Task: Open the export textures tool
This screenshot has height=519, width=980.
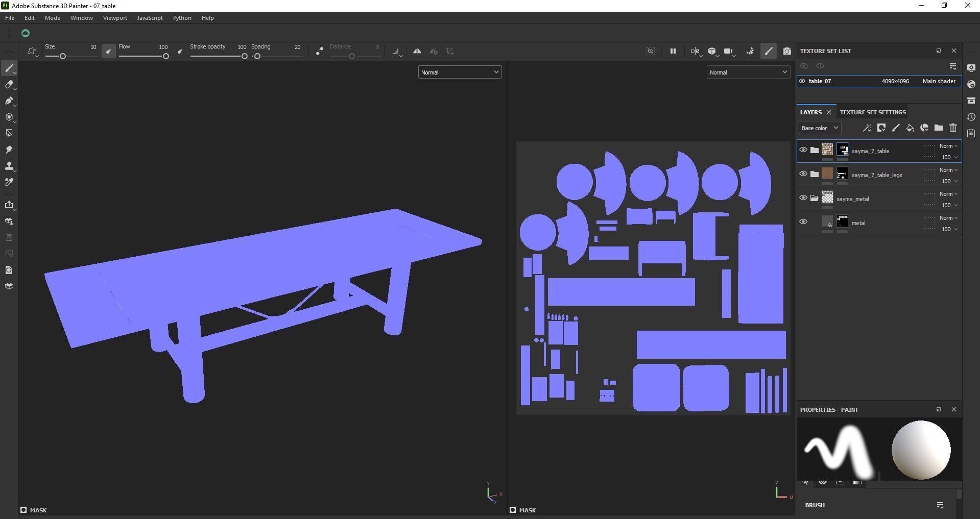Action: (x=9, y=205)
